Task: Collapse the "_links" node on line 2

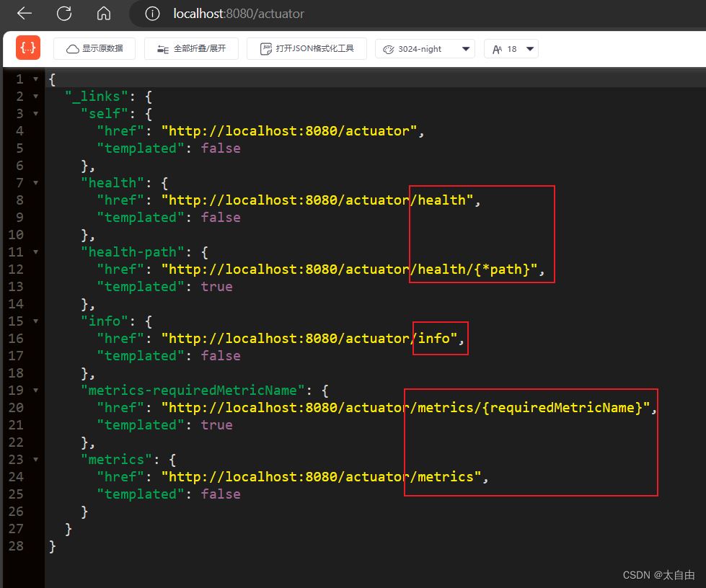Action: (x=35, y=97)
